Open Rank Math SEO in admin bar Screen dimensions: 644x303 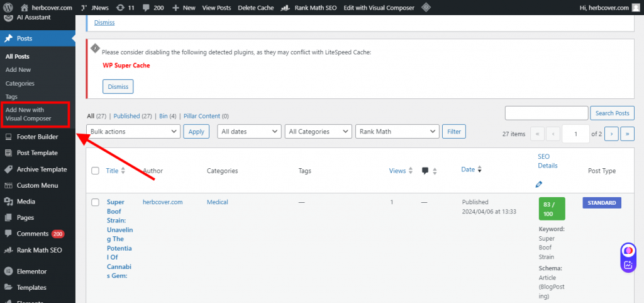tap(309, 8)
